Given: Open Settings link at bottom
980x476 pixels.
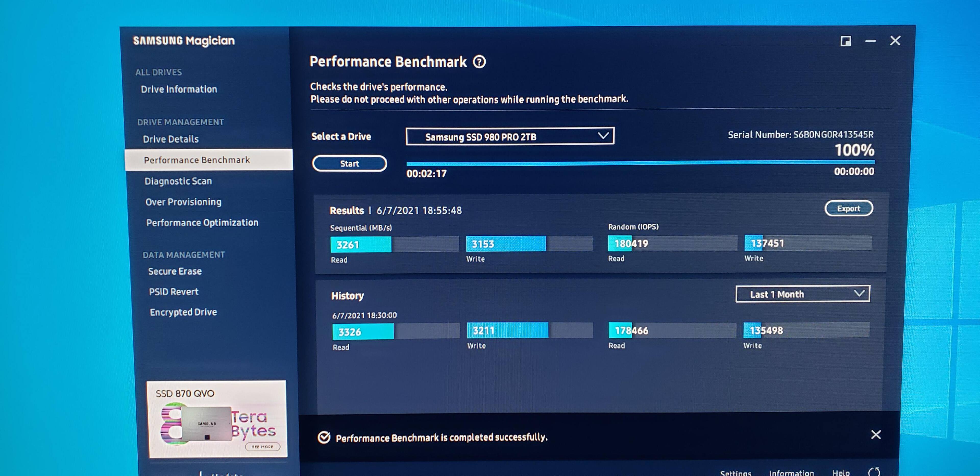Looking at the screenshot, I should (x=735, y=473).
